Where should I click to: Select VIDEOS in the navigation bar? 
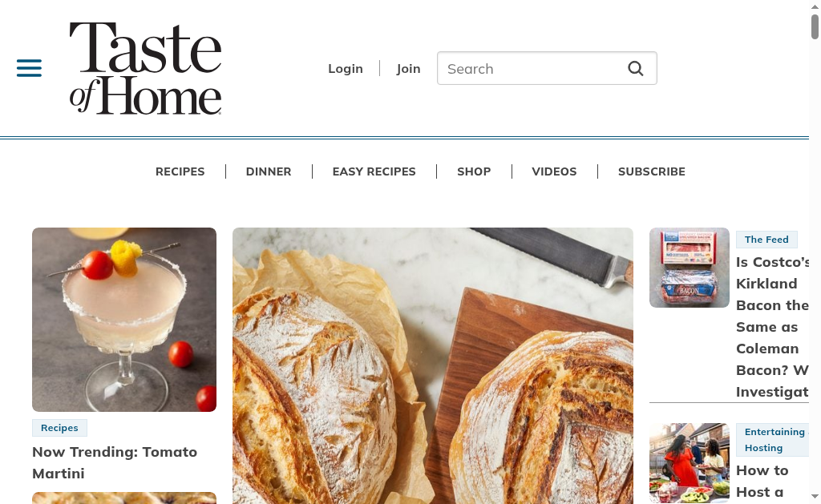pos(554,171)
